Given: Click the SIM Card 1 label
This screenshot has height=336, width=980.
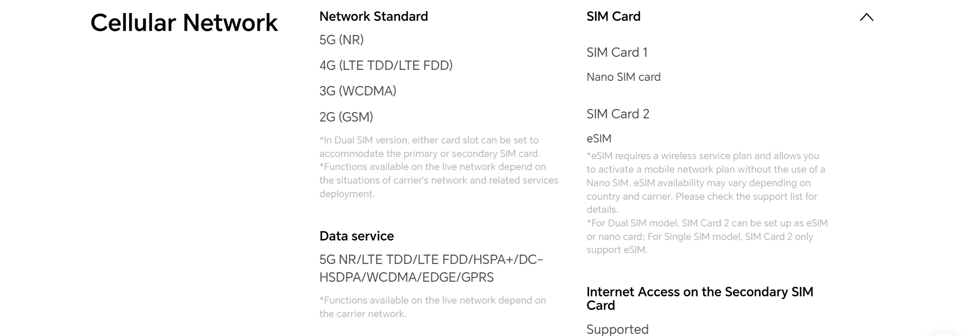Looking at the screenshot, I should (x=616, y=52).
